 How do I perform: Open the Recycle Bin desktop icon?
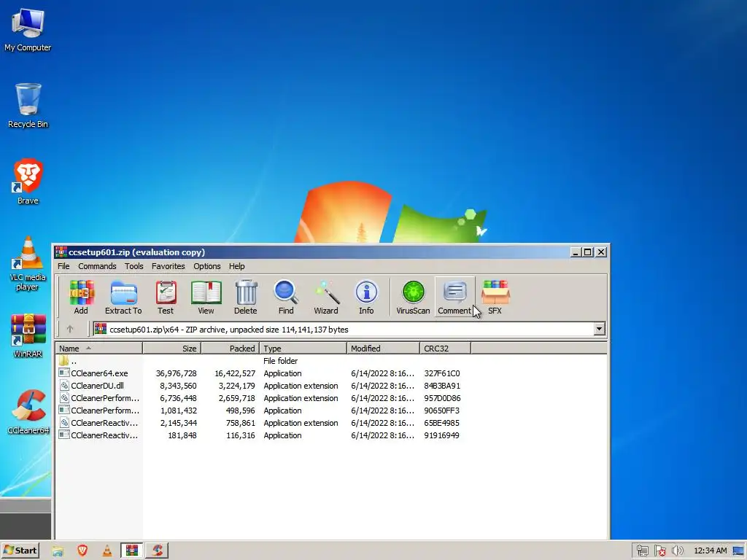coord(28,106)
